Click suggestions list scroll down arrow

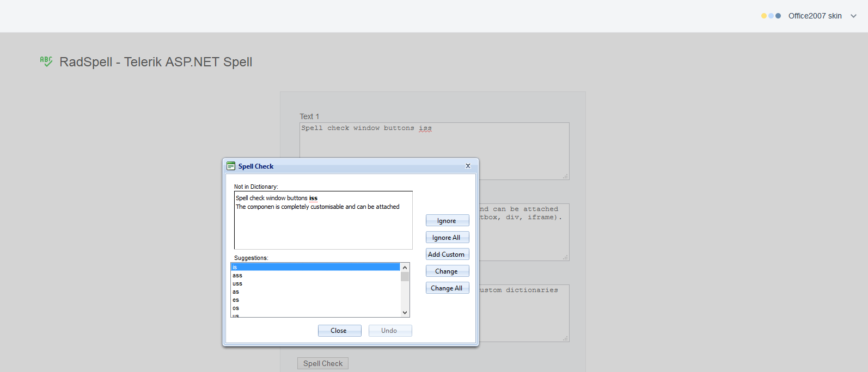pos(405,313)
